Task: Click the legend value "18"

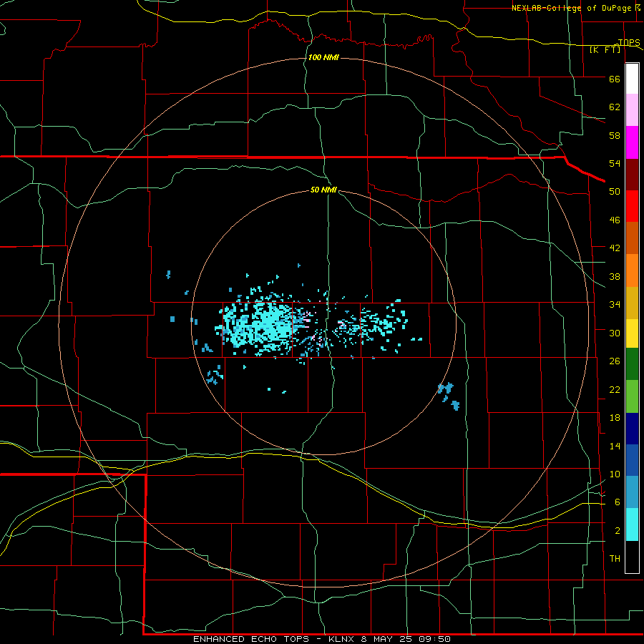Action: (615, 418)
